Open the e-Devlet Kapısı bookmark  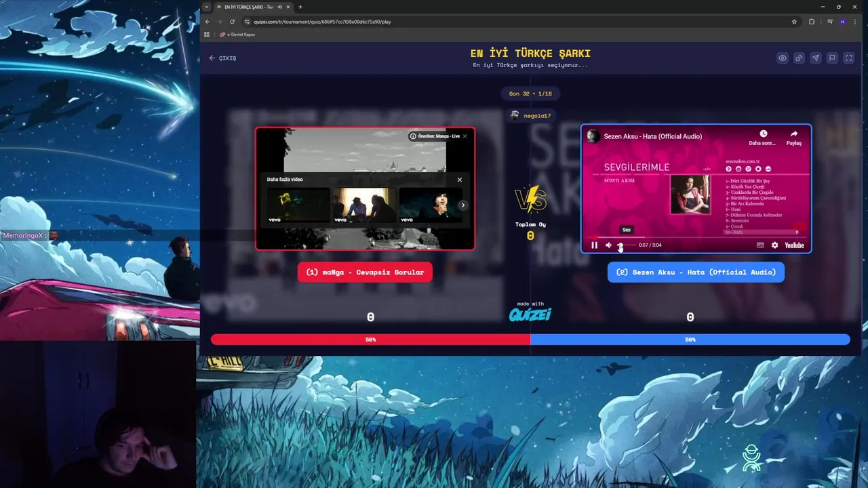pos(237,35)
